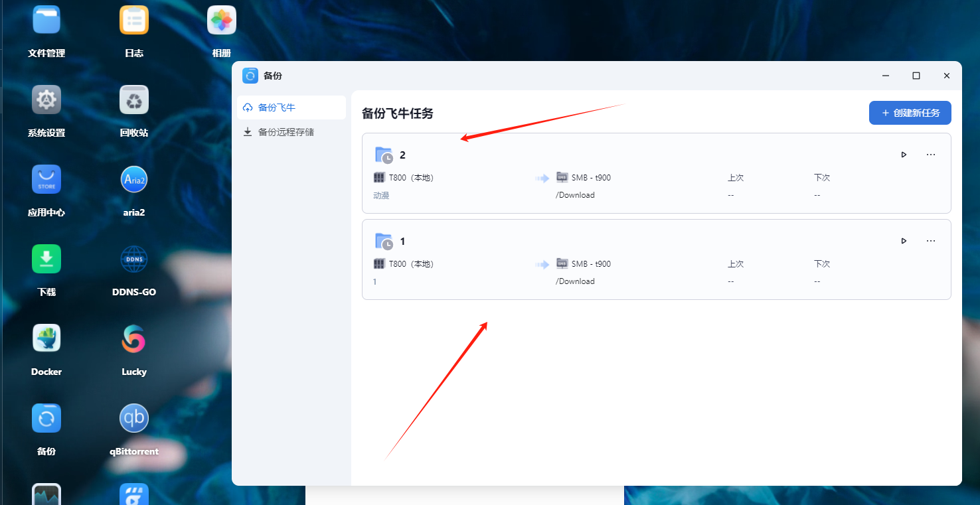Launch qBittorrent desktop icon
980x505 pixels.
(134, 418)
